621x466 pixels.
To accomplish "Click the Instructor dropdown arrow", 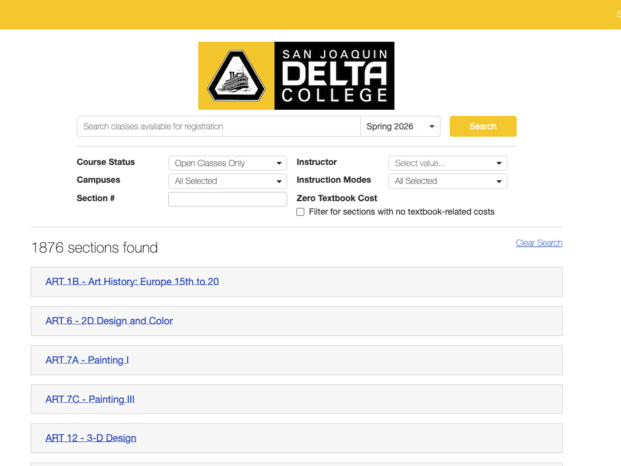I will [499, 163].
